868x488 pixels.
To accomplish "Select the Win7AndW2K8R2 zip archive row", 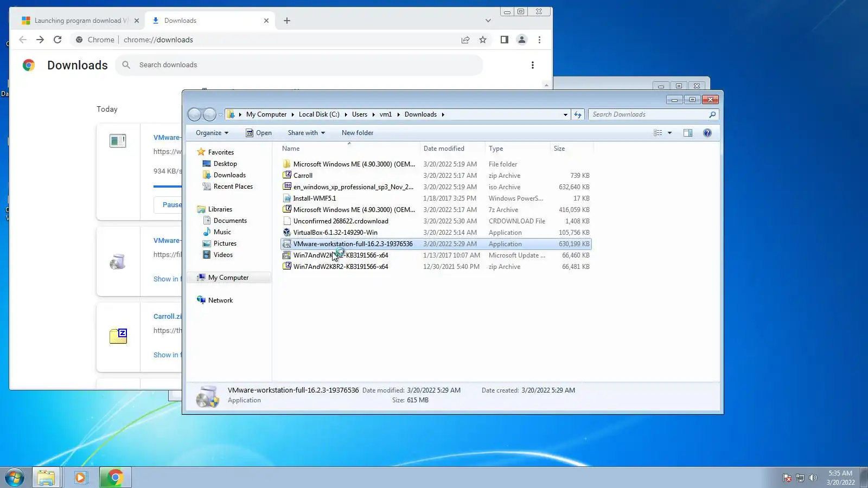I will click(436, 267).
